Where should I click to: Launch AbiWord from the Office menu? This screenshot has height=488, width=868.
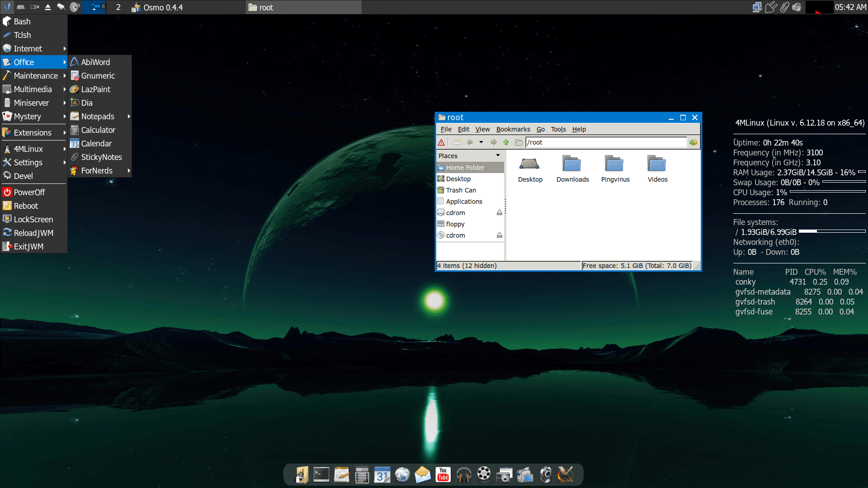[100, 62]
